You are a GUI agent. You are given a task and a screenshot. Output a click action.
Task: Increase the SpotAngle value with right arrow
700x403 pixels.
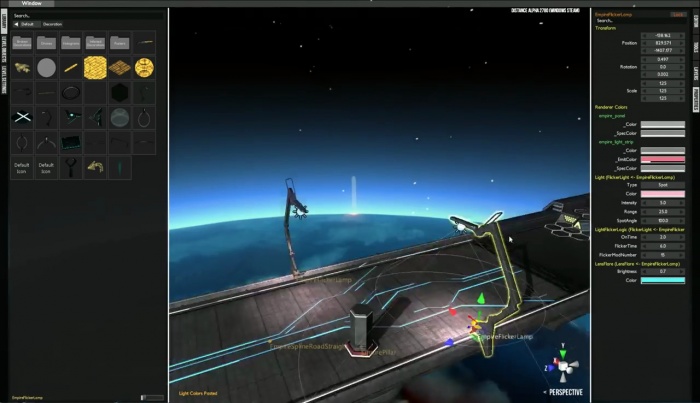click(682, 220)
